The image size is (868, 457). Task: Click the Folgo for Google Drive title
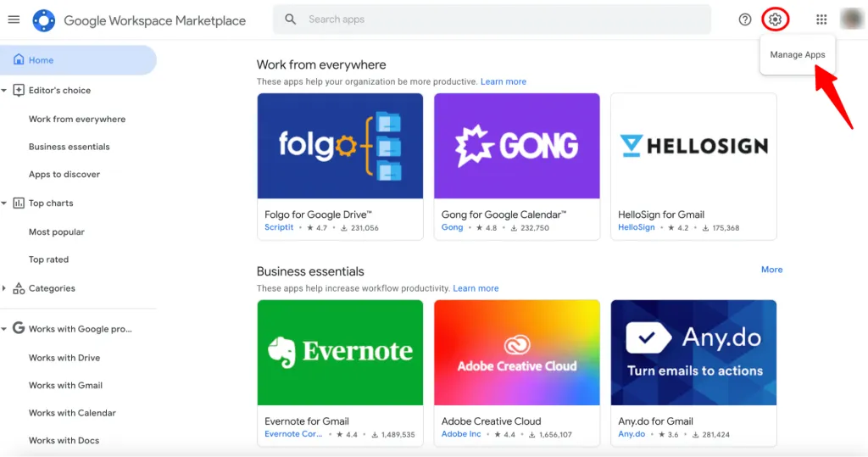coord(318,215)
